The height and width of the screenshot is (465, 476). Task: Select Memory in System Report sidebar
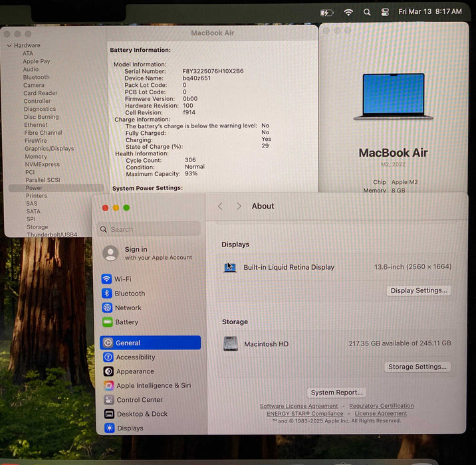pyautogui.click(x=36, y=156)
